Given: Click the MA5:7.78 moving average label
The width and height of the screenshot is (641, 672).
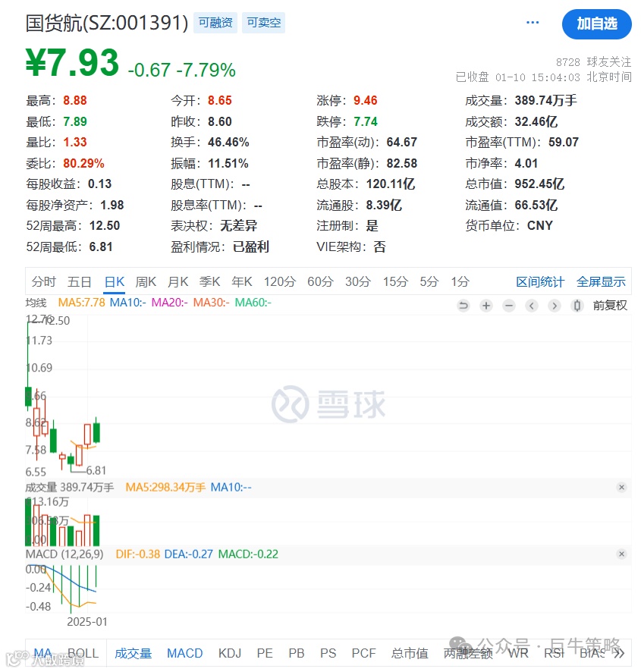Looking at the screenshot, I should click(81, 303).
